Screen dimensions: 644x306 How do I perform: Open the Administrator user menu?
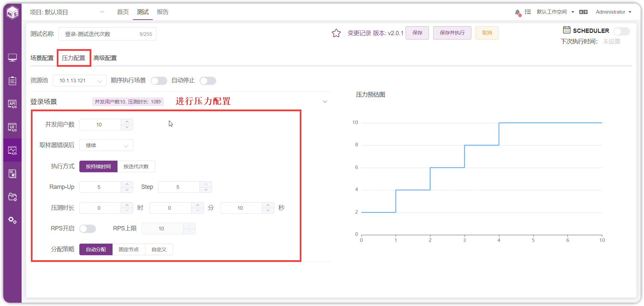tap(613, 12)
